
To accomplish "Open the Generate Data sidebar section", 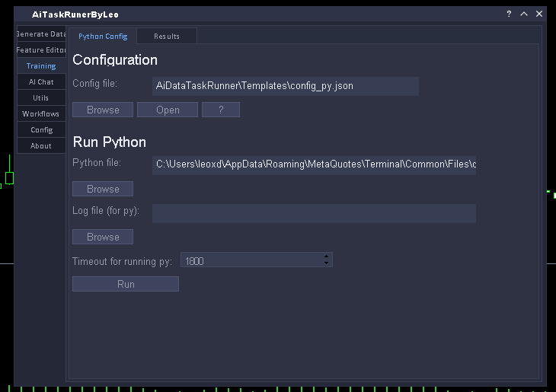I will pos(41,34).
